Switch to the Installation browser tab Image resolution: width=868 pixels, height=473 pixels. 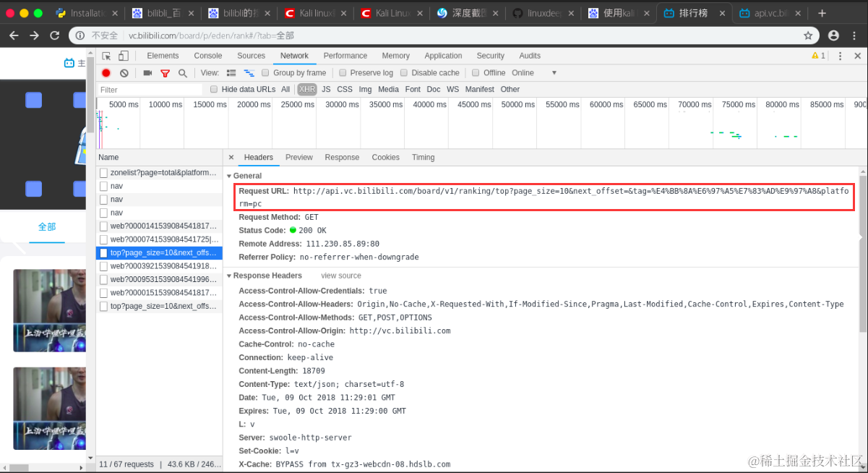point(87,13)
